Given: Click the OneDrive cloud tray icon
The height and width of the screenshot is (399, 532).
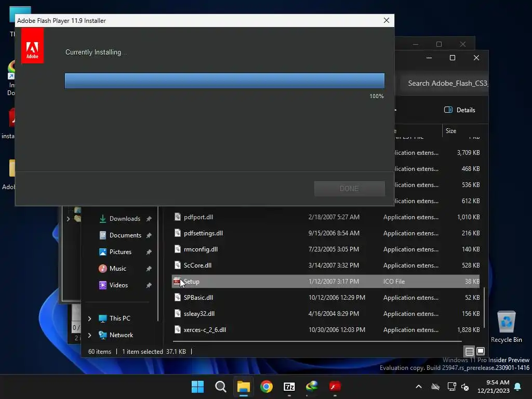Looking at the screenshot, I should coord(435,387).
